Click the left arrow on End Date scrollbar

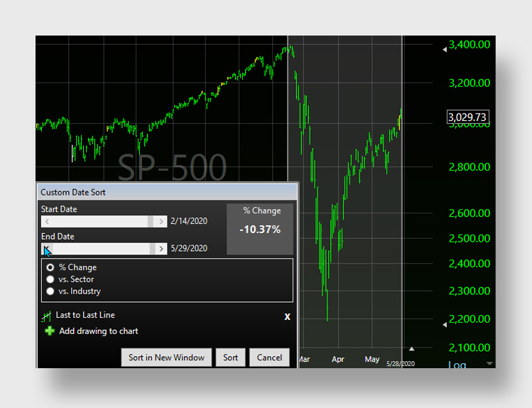click(47, 249)
